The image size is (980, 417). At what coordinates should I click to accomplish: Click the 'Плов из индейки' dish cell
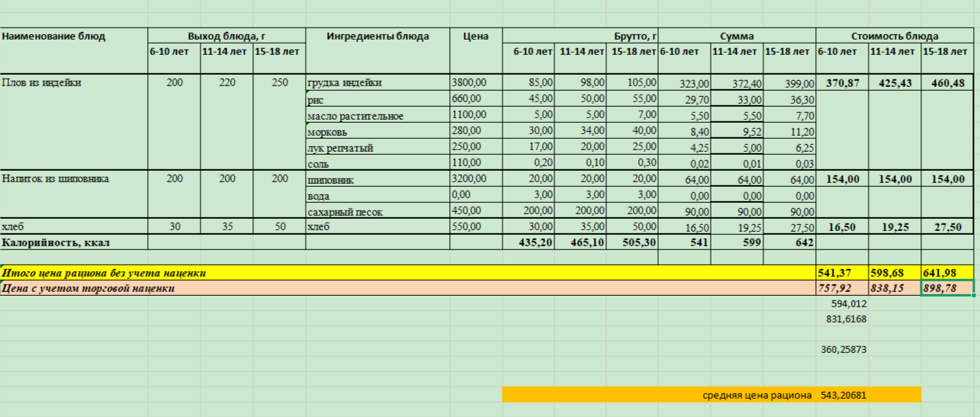41,83
